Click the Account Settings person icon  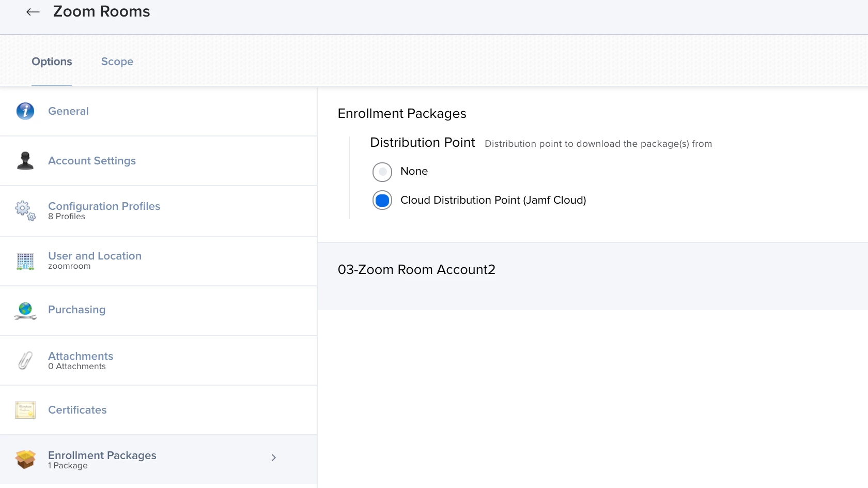click(x=25, y=161)
